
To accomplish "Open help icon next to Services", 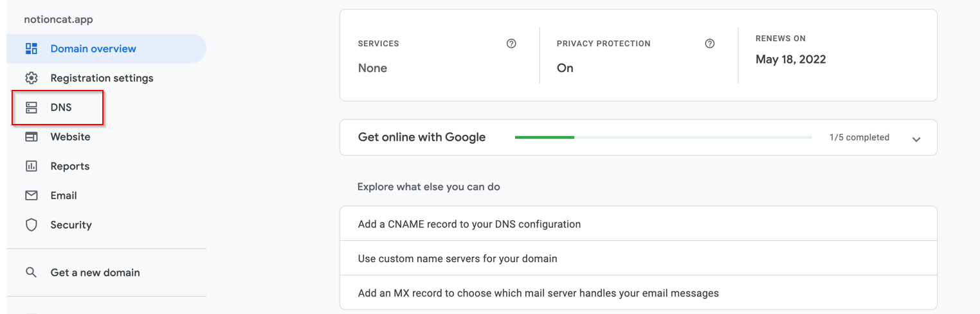I will 511,44.
